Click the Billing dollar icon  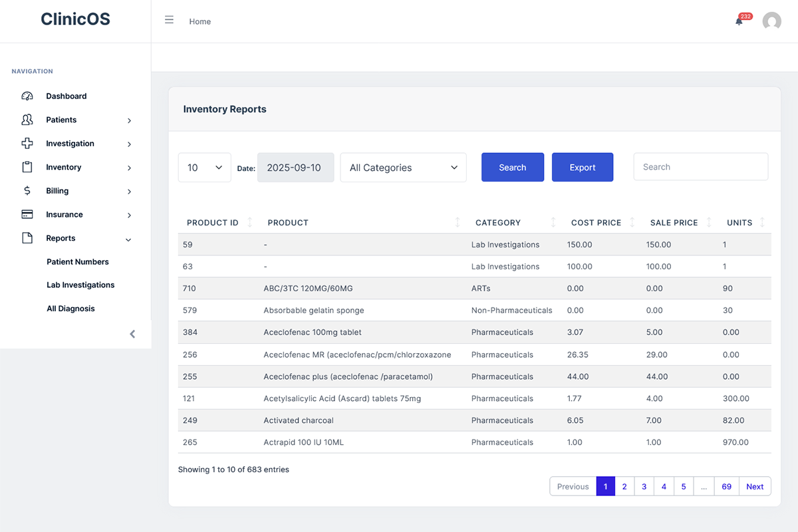[27, 191]
